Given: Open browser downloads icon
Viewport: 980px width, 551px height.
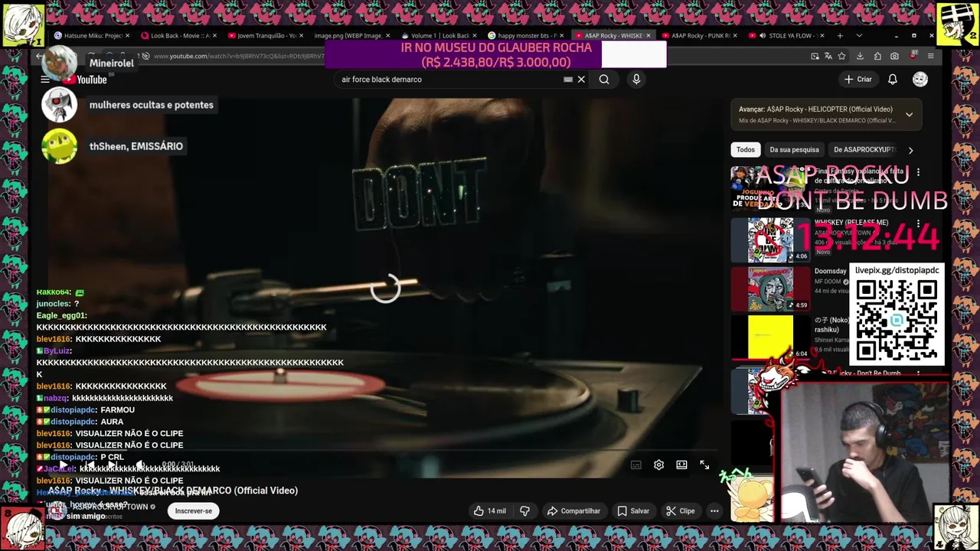Looking at the screenshot, I should [860, 56].
